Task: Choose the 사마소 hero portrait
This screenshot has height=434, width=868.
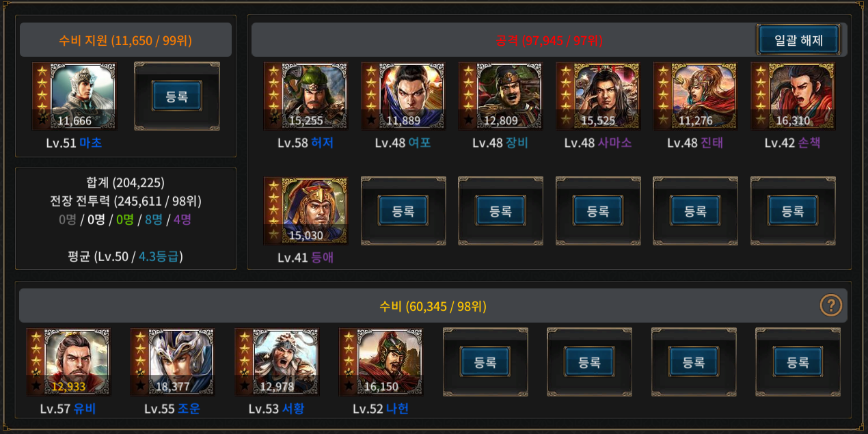Action: (x=598, y=96)
